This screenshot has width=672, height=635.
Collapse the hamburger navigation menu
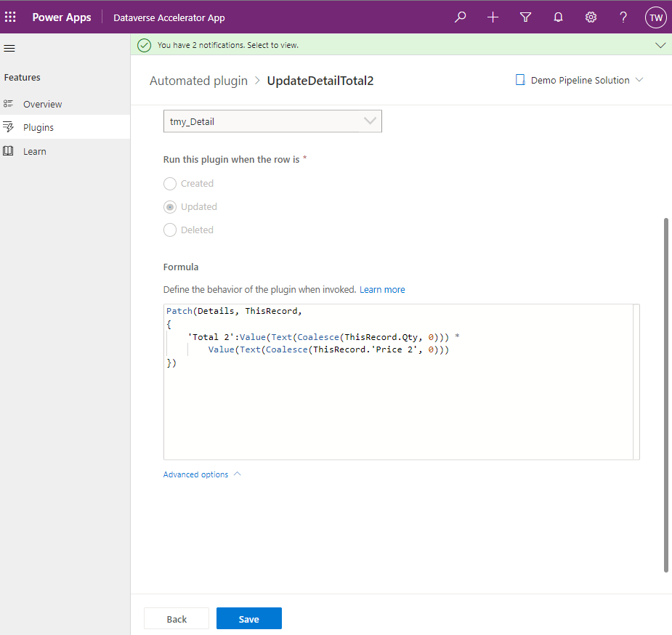(9, 49)
